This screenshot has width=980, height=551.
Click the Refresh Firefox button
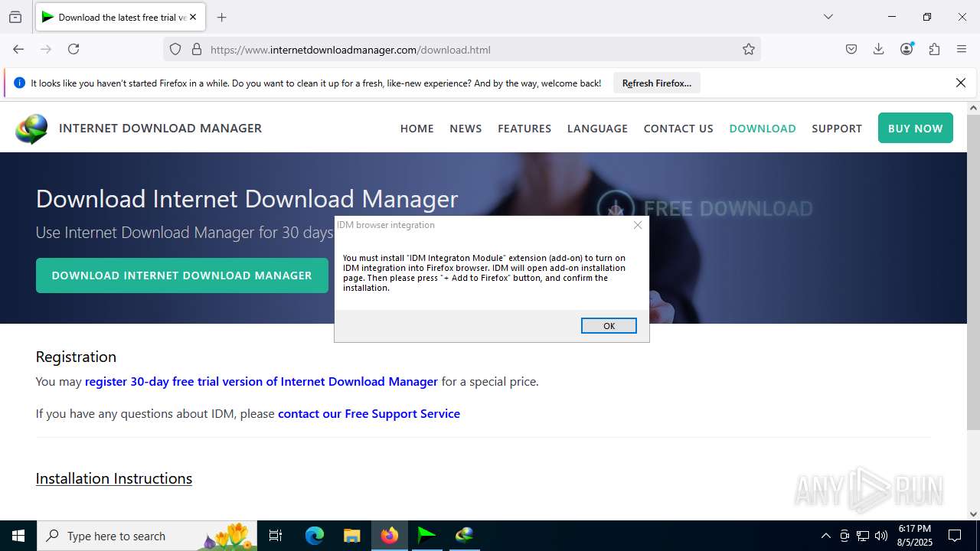(657, 83)
